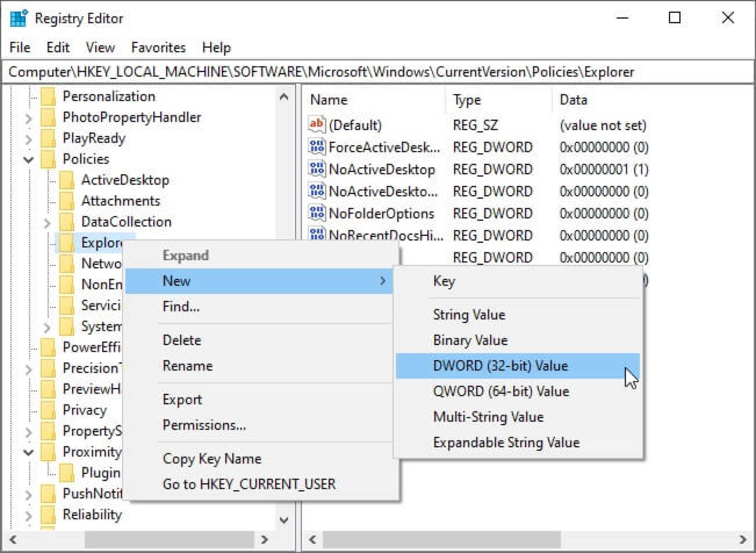Expand the PlayReady tree node
Viewport: 756px width, 553px height.
coord(28,139)
